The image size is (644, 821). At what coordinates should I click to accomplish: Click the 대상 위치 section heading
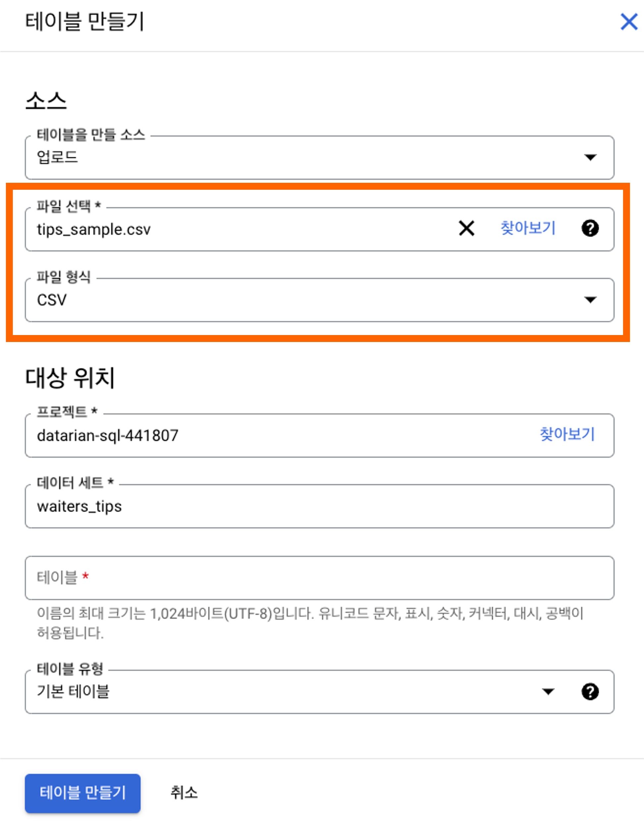tap(70, 378)
